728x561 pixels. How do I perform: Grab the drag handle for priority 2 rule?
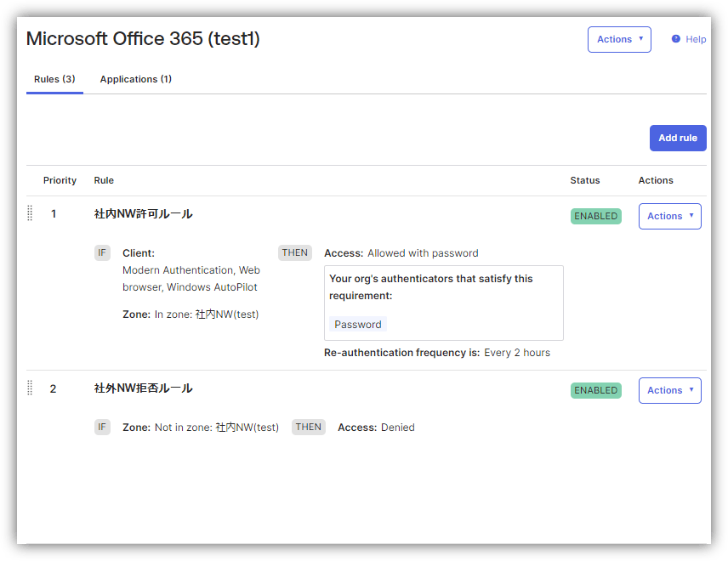[x=30, y=388]
